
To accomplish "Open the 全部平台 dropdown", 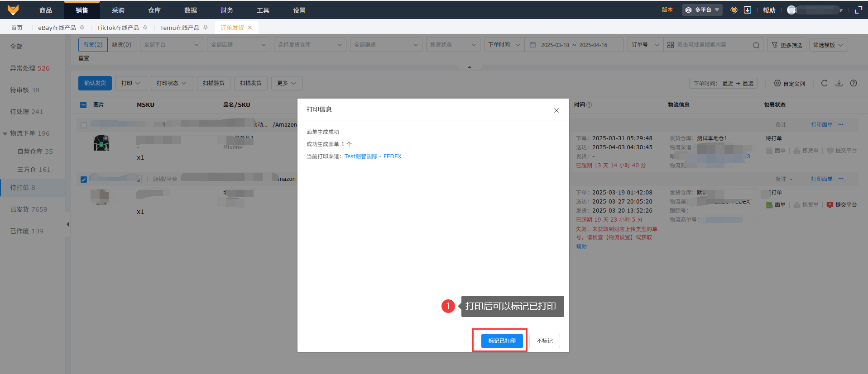I will click(x=171, y=45).
